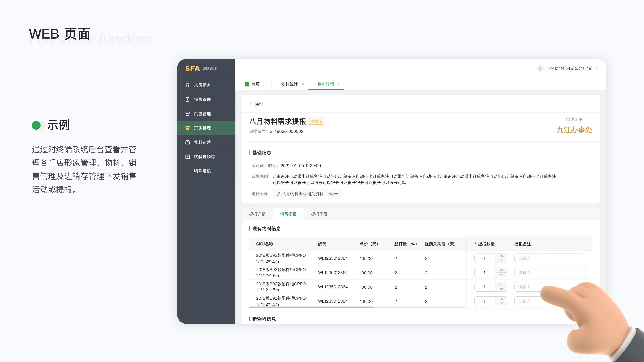This screenshot has height=362, width=644.
Task: Click the 门店管理 store icon
Action: pos(187,114)
